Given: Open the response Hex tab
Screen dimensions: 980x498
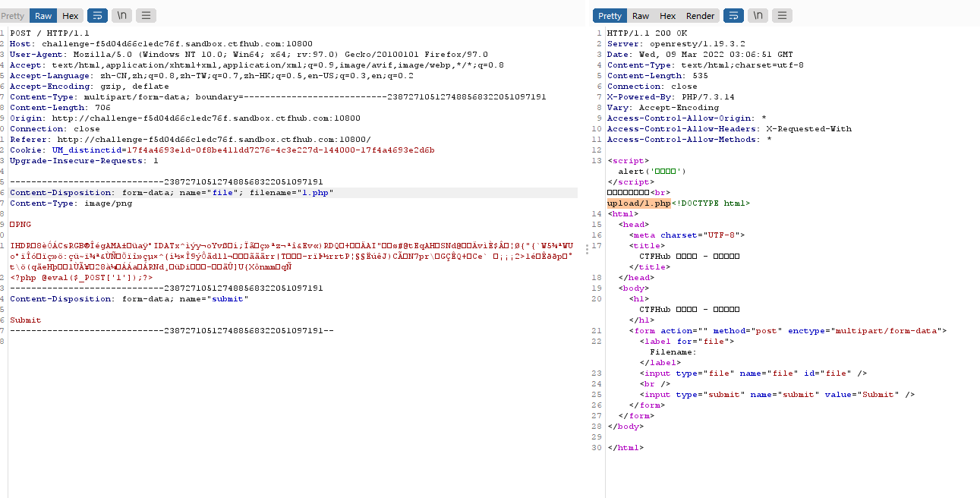Looking at the screenshot, I should [x=668, y=16].
